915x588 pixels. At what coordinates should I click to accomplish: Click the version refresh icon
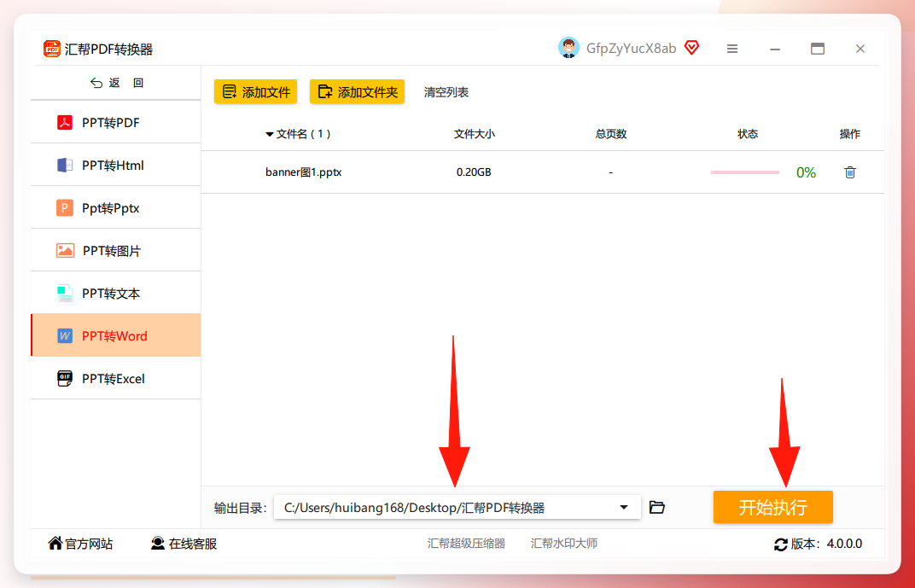pos(781,544)
